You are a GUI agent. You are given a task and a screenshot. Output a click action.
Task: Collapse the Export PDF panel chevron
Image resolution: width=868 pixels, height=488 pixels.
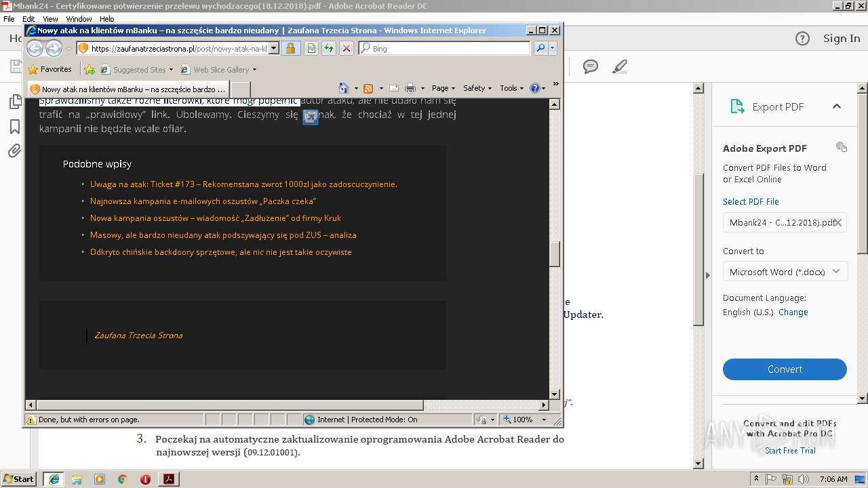pyautogui.click(x=837, y=106)
